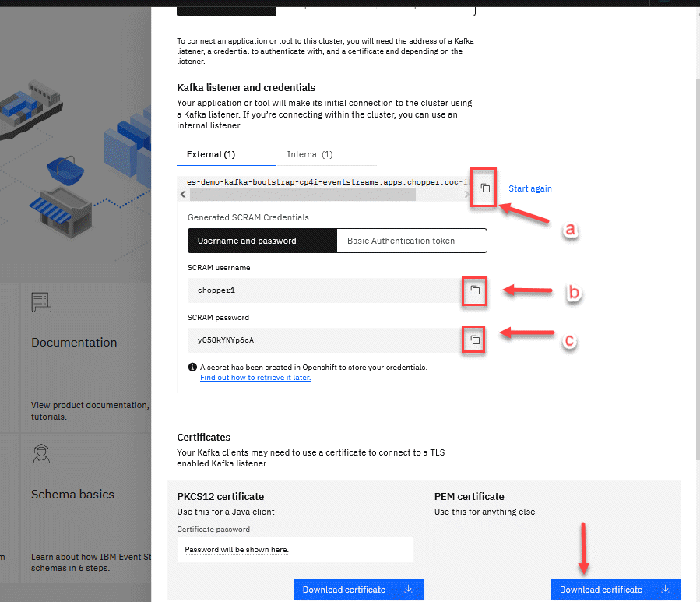
Task: Click the info icon beside secret notice
Action: pos(192,367)
